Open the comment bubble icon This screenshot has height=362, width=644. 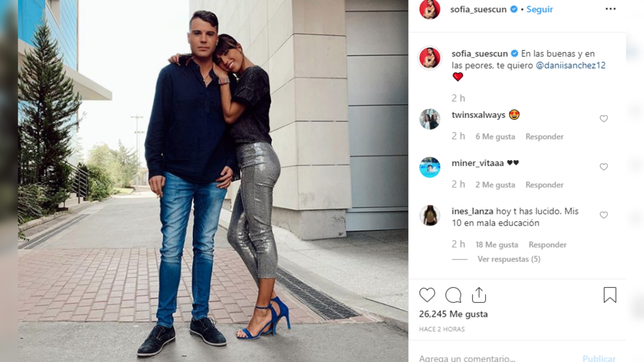(453, 295)
